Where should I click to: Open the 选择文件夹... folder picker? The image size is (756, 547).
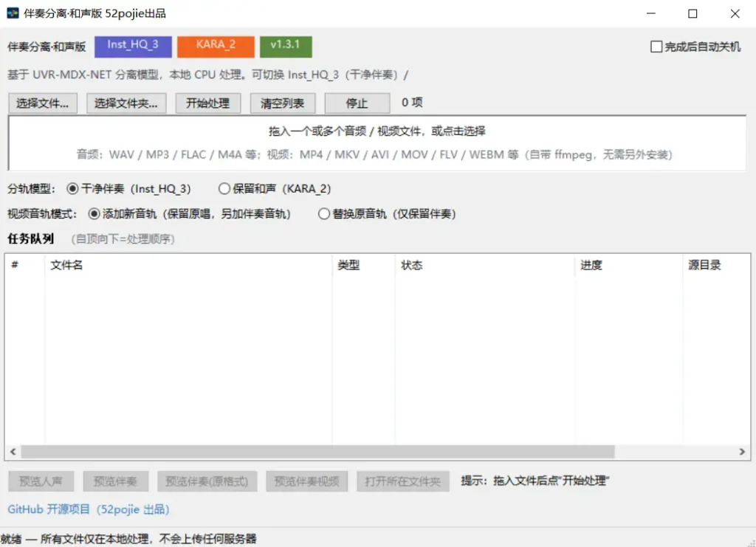click(126, 103)
